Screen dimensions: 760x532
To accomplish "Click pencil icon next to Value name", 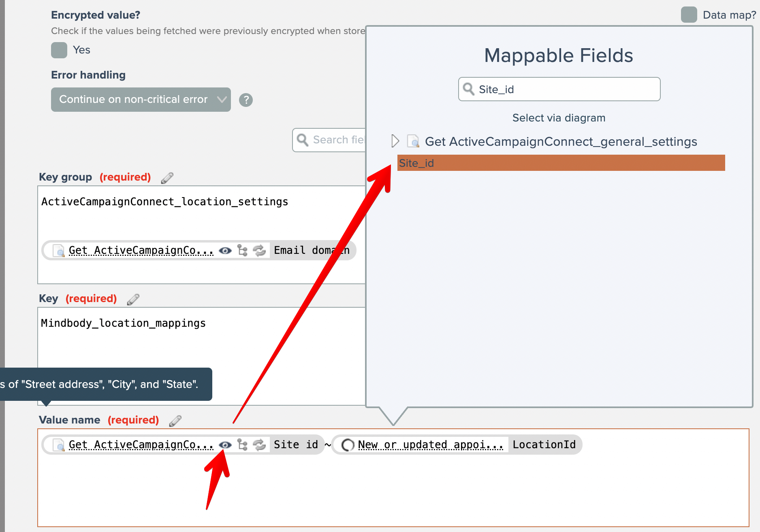I will (175, 421).
